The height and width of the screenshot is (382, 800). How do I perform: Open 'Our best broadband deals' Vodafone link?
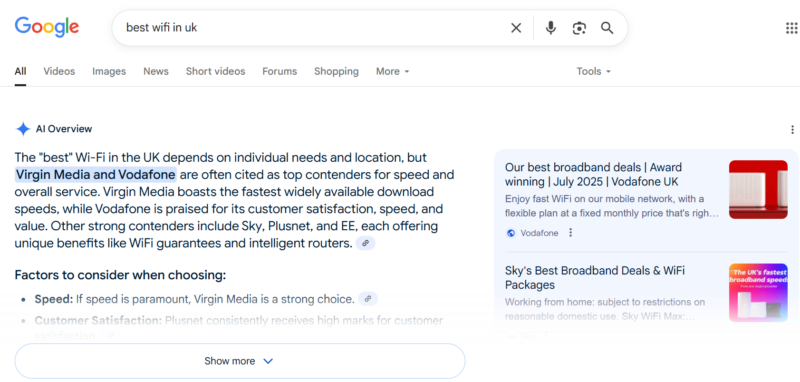click(x=593, y=174)
